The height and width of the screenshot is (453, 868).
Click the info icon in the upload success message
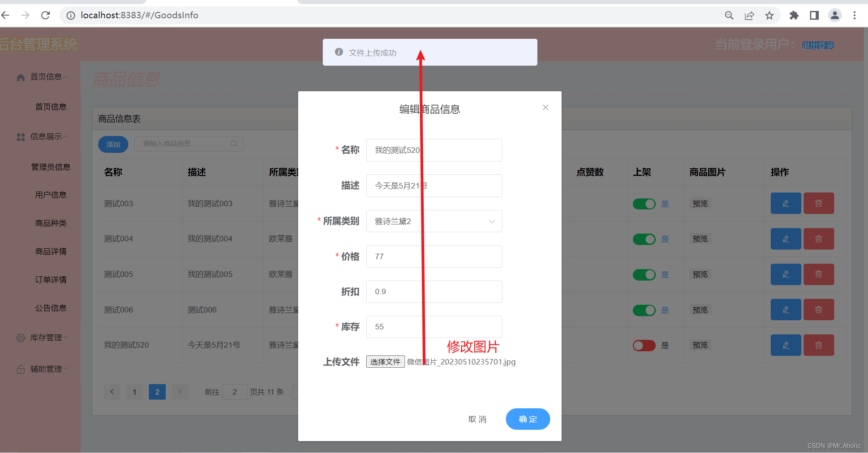[x=338, y=52]
